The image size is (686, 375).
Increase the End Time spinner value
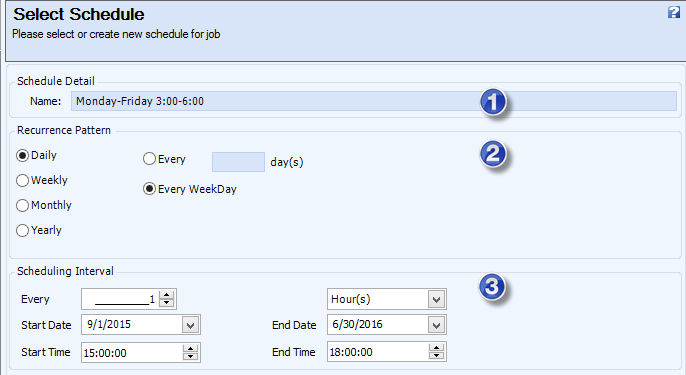[436, 348]
